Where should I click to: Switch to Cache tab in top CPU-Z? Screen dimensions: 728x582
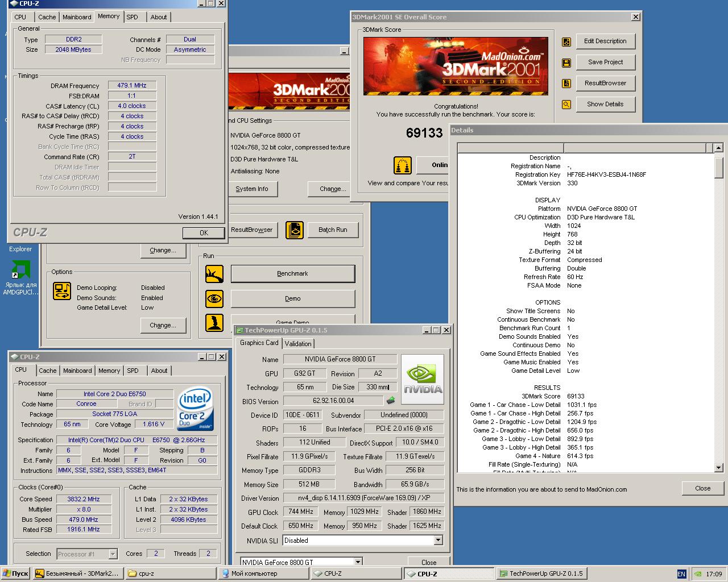pos(47,17)
